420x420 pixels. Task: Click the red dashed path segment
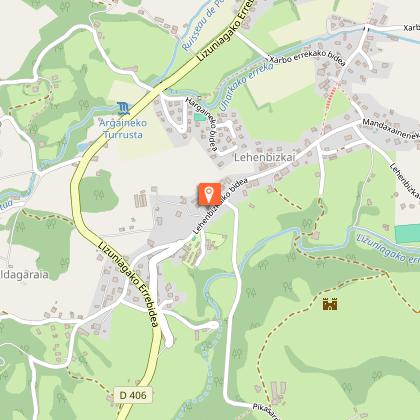331,97
